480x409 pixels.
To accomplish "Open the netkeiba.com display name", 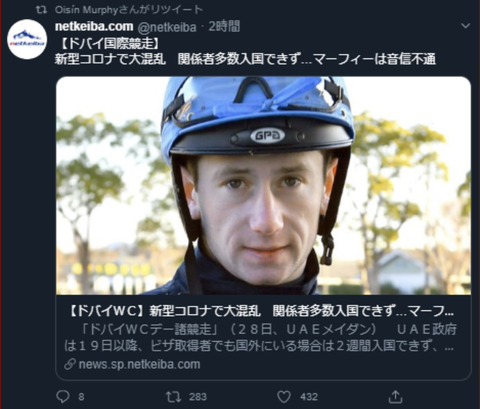I will 94,26.
